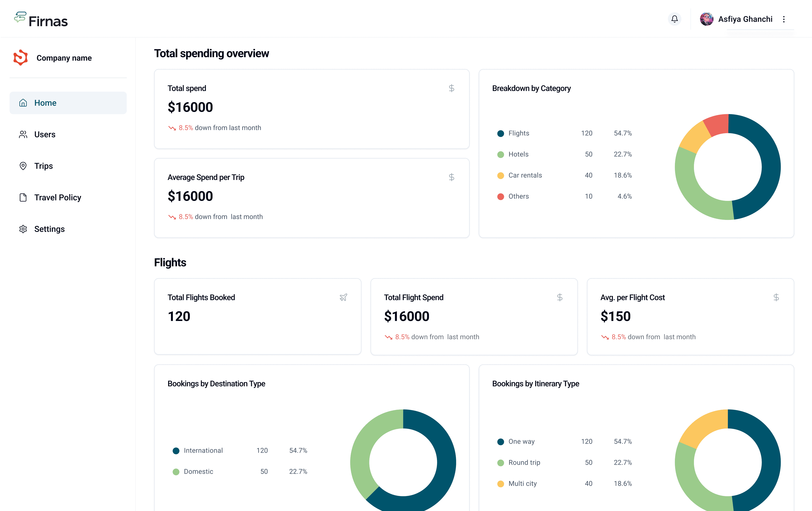812x511 pixels.
Task: Navigate to Trips
Action: (x=68, y=166)
